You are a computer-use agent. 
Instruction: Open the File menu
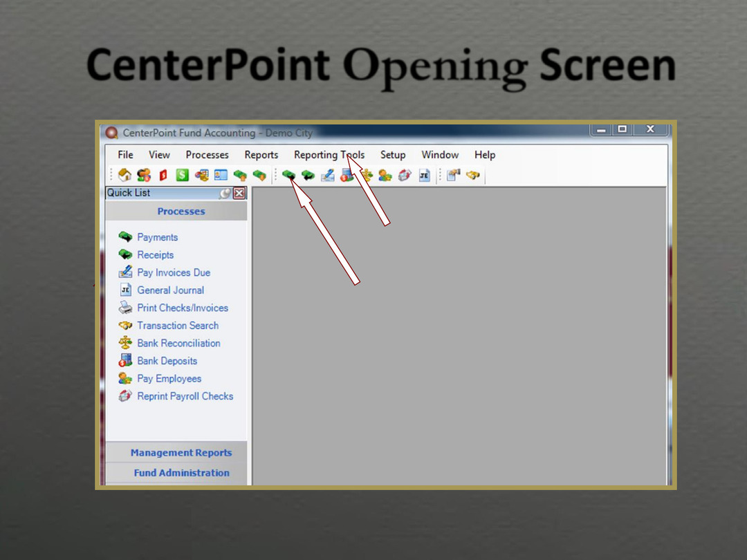(x=126, y=155)
